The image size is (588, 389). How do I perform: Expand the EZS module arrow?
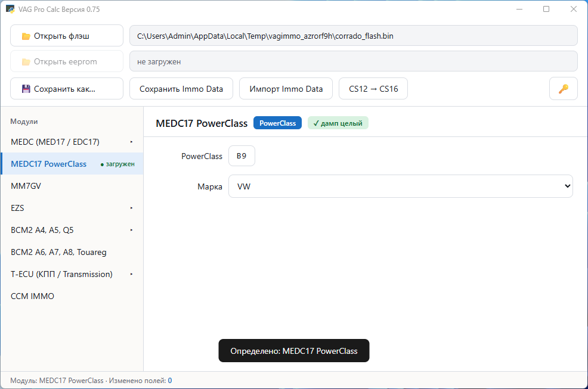pos(131,208)
